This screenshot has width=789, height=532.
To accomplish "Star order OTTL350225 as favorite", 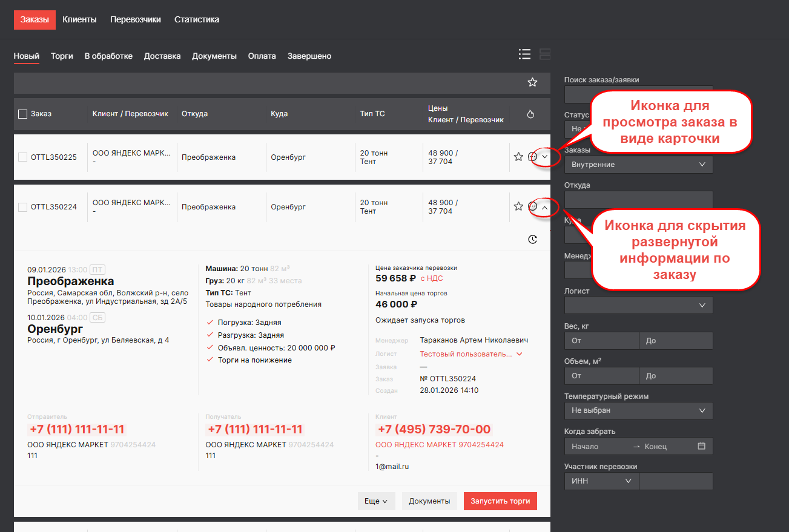I will 518,157.
